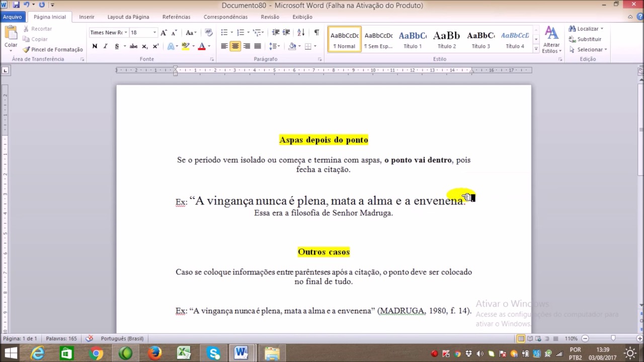Image resolution: width=644 pixels, height=362 pixels.
Task: Clear all formatting
Action: tap(209, 33)
